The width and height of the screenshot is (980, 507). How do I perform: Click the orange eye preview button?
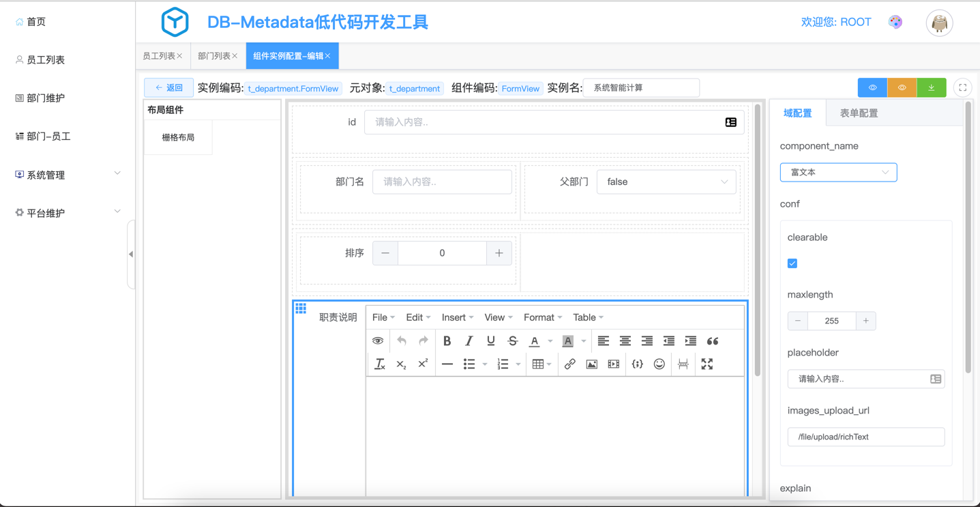tap(902, 88)
